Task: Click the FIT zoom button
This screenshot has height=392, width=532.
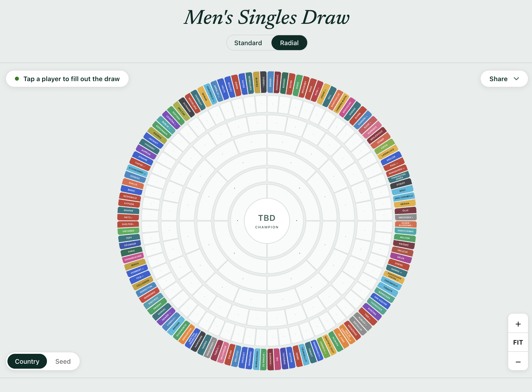Action: [x=518, y=343]
